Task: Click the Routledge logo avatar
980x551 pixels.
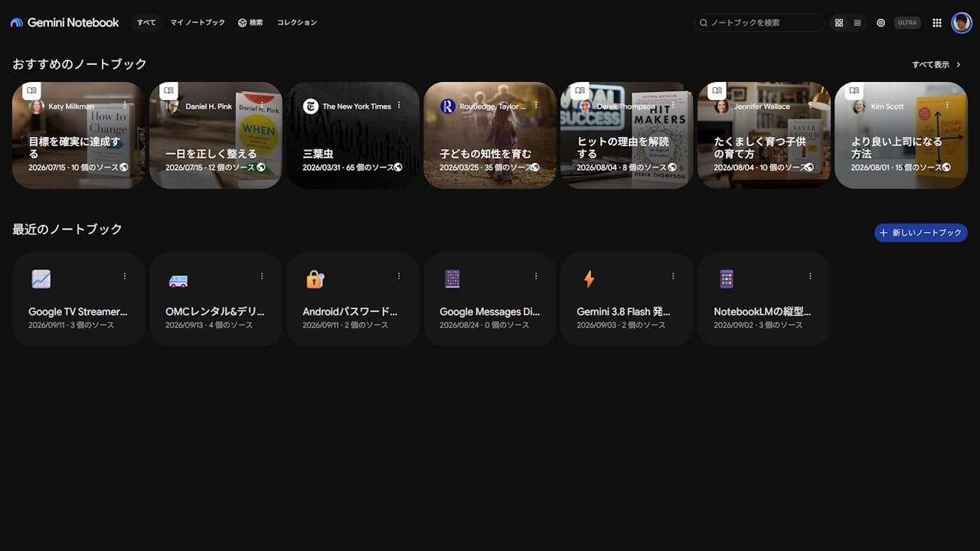Action: (x=448, y=106)
